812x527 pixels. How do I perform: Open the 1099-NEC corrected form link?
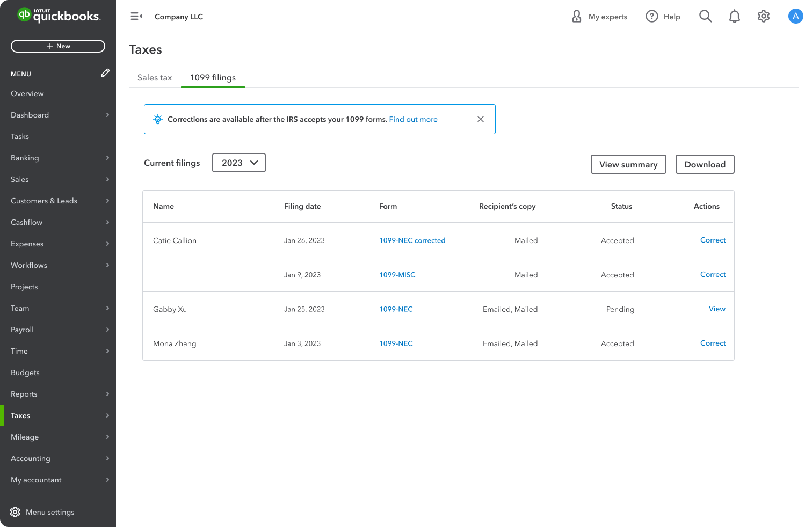point(412,240)
